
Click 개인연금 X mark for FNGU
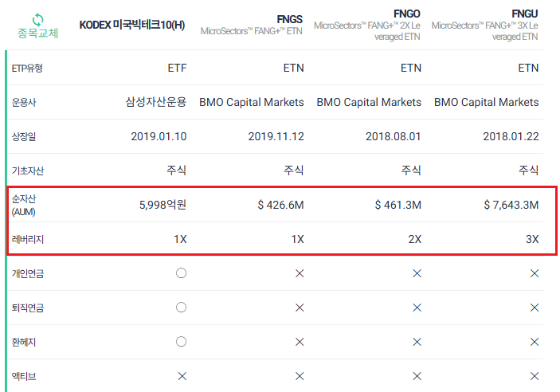click(x=535, y=274)
